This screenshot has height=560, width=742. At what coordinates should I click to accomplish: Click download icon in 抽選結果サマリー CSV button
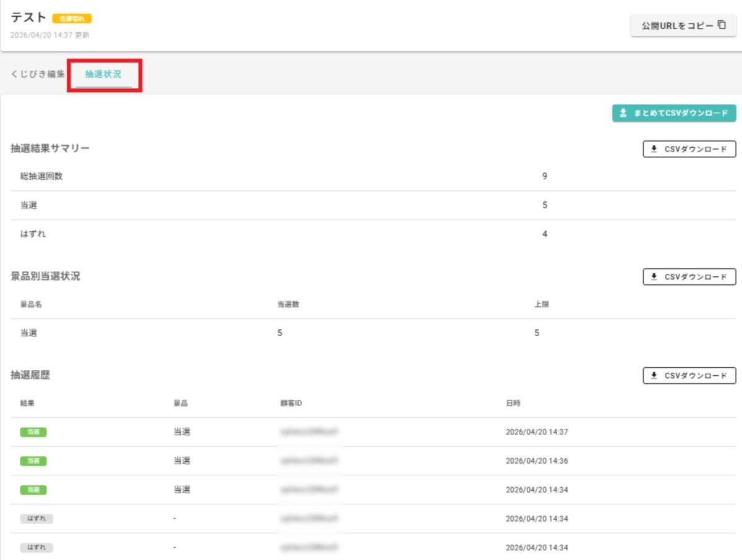tap(654, 149)
